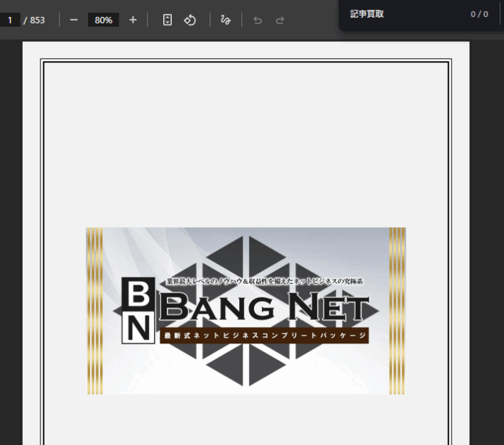Viewport: 504px width, 445px height.
Task: Click the undo arrow icon
Action: coord(258,21)
